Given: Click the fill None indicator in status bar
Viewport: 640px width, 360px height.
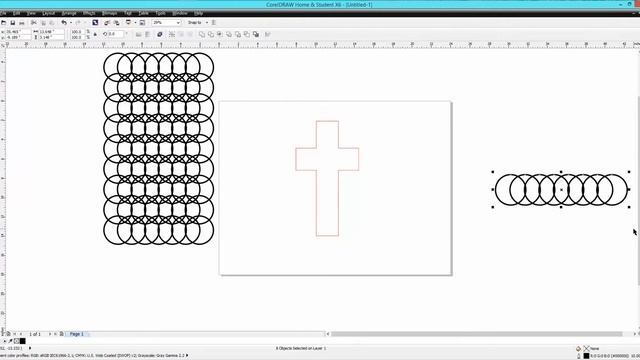Looking at the screenshot, I should click(x=591, y=349).
